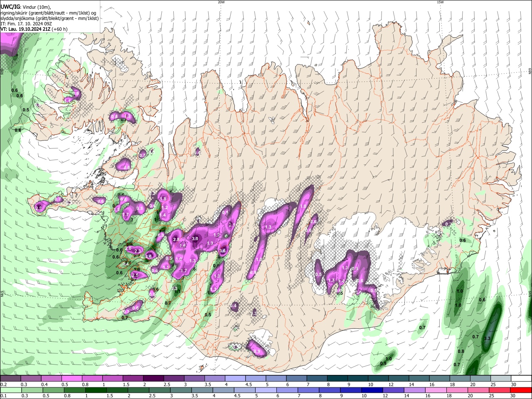Click the '3.0' snowfall value on the map
The image size is (532, 399).
(195, 239)
